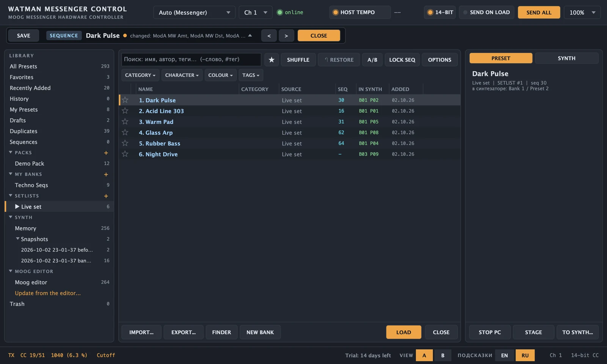Set hints language to EN
The width and height of the screenshot is (607, 364).
505,355
